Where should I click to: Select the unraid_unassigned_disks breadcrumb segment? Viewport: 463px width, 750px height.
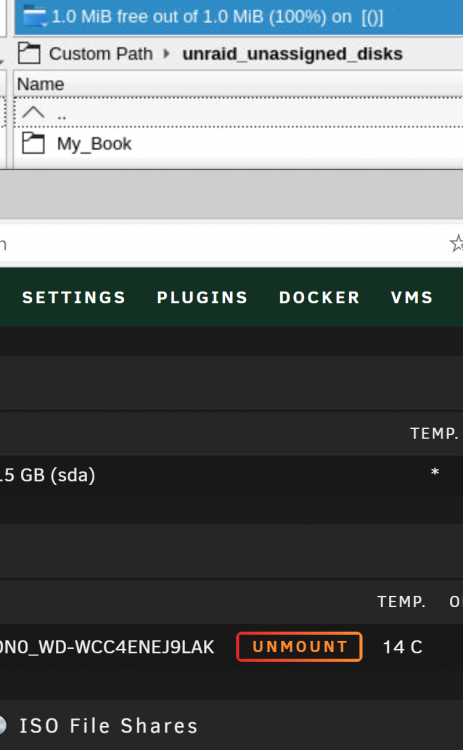tap(292, 54)
